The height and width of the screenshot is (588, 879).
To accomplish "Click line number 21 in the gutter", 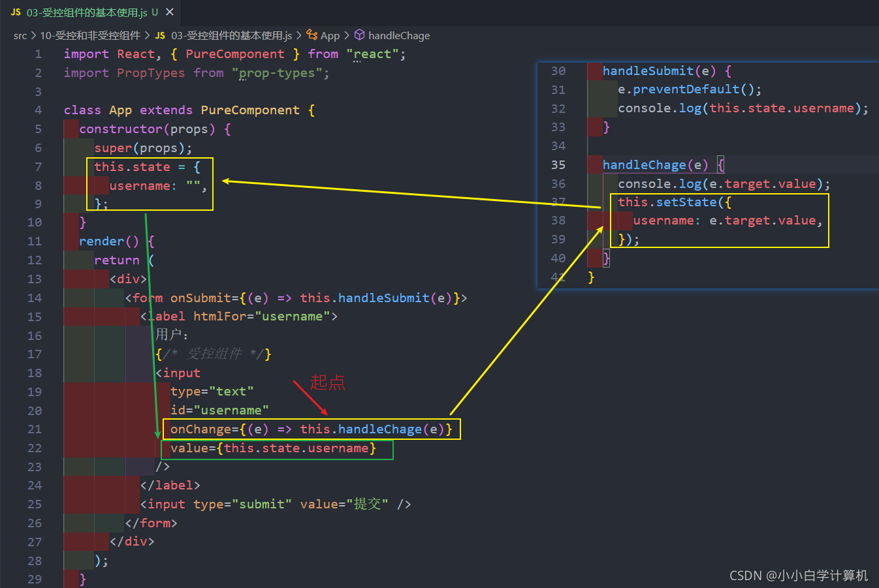I will coord(35,429).
